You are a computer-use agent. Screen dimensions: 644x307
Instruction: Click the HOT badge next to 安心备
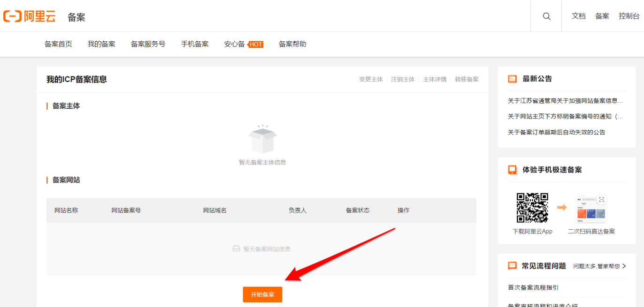click(255, 45)
